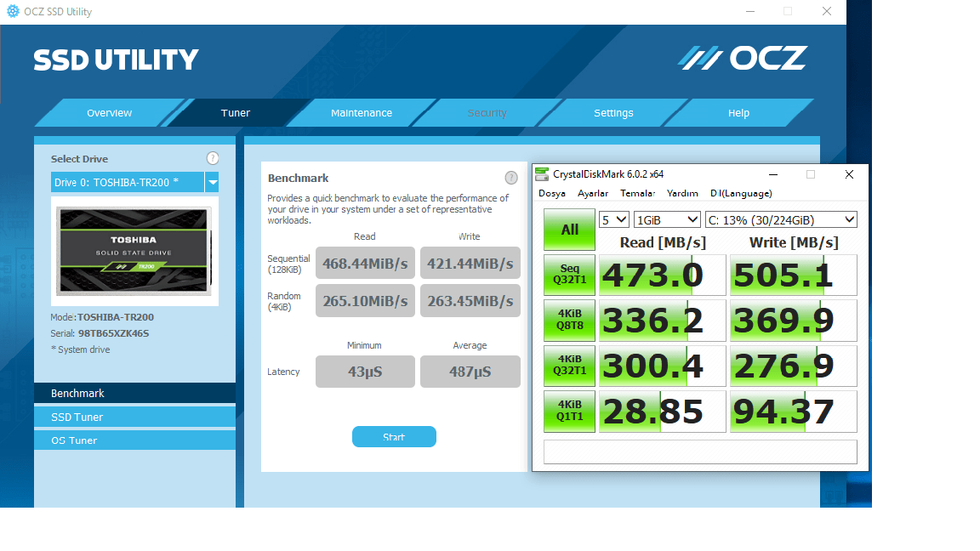
Task: Open the Yardım menu in CrystalDiskMark
Action: pos(682,194)
